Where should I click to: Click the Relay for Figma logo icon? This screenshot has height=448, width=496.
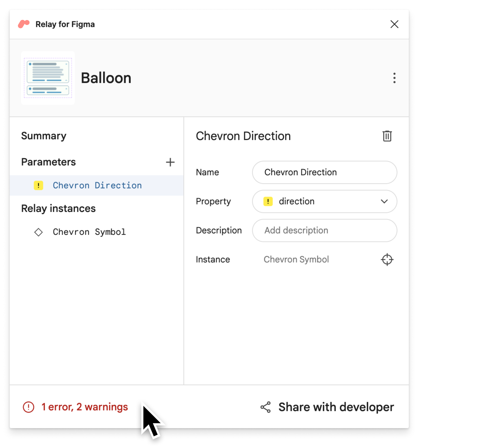coord(24,24)
